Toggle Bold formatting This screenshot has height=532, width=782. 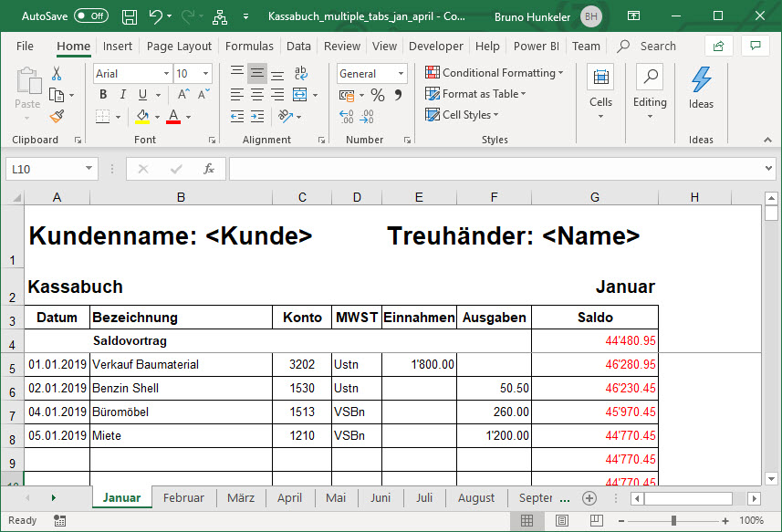point(103,95)
